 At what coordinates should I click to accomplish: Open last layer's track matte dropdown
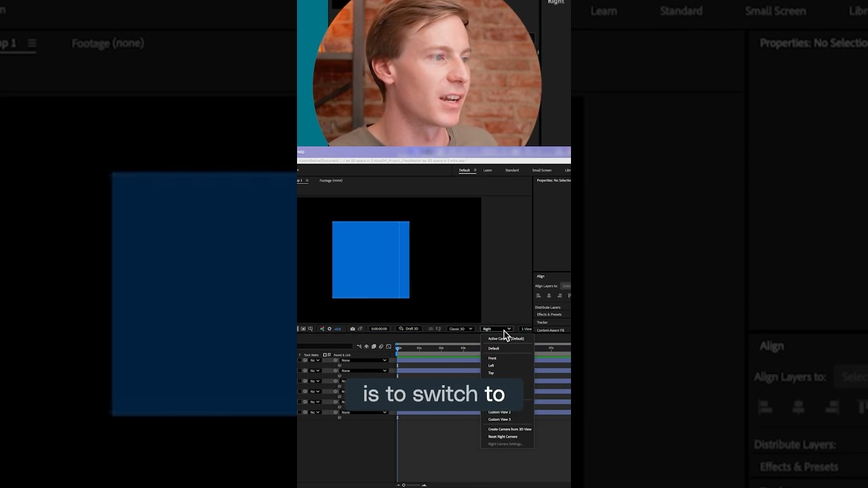click(315, 412)
